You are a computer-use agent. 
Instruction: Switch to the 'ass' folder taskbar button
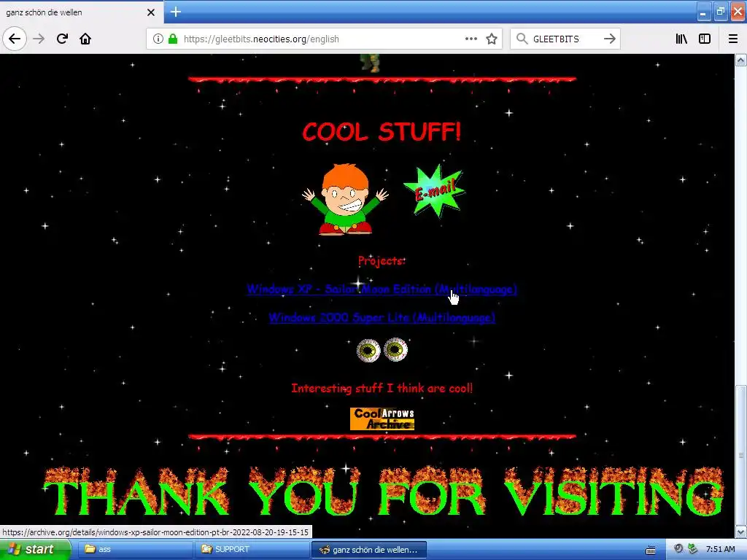[135, 549]
